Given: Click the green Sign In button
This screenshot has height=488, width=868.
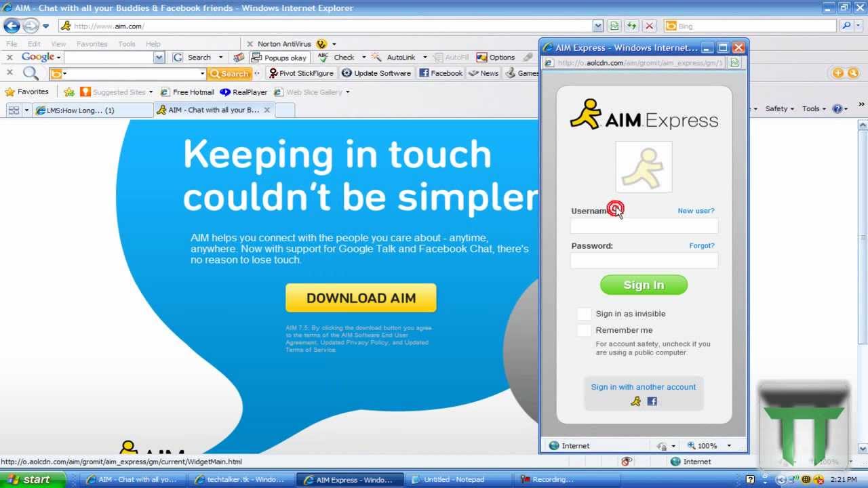Looking at the screenshot, I should tap(644, 285).
